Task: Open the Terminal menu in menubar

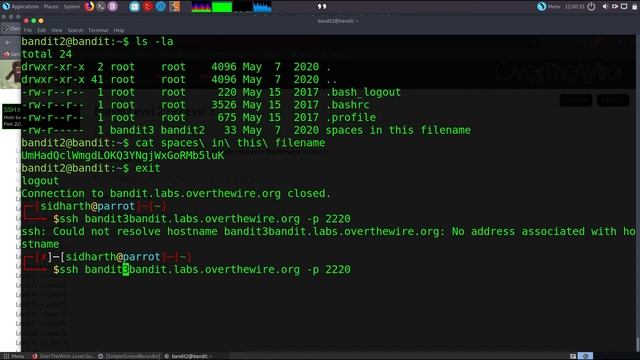Action: 98,30
